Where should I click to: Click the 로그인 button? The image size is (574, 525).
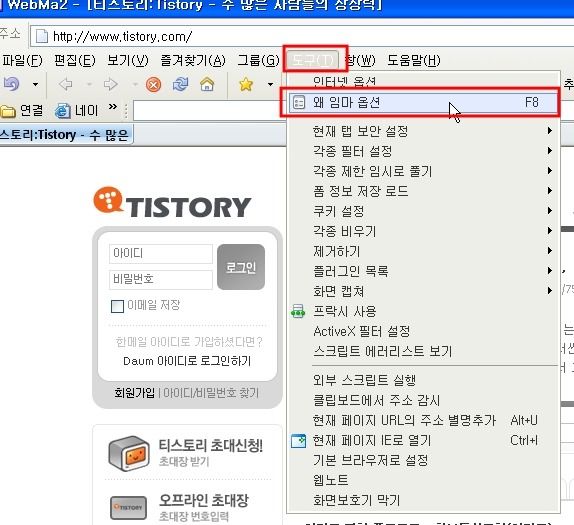click(241, 267)
